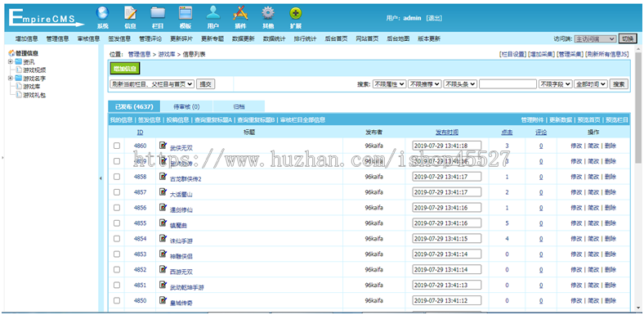The height and width of the screenshot is (315, 644).
Task: Expand the 游戏名字 tree node
Action: [x=11, y=78]
